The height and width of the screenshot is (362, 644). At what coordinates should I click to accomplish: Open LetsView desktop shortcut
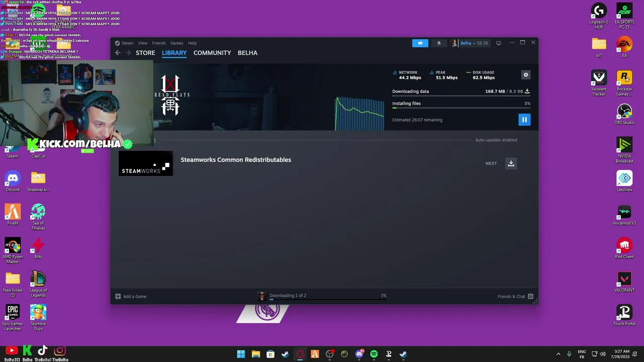point(624,182)
